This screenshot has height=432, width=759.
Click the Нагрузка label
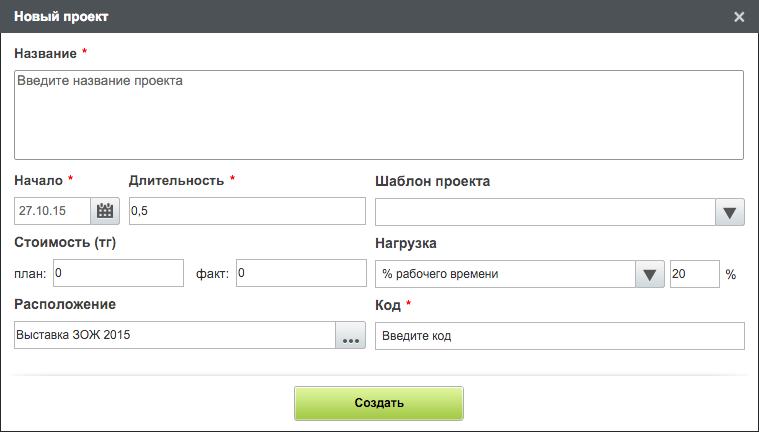point(406,243)
